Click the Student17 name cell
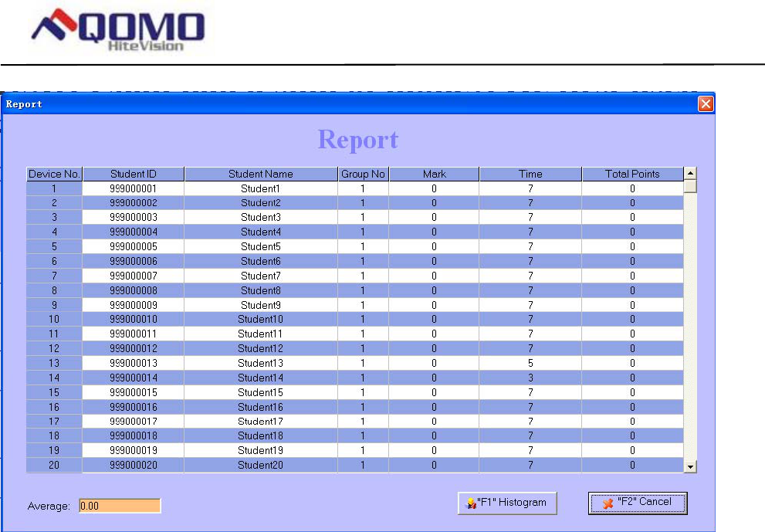The image size is (765, 532). [x=260, y=422]
